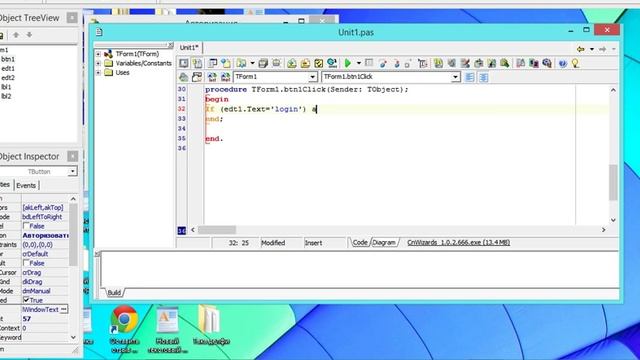This screenshot has width=640, height=360.
Task: Click the ellipsis button beside WindowText
Action: (64, 309)
